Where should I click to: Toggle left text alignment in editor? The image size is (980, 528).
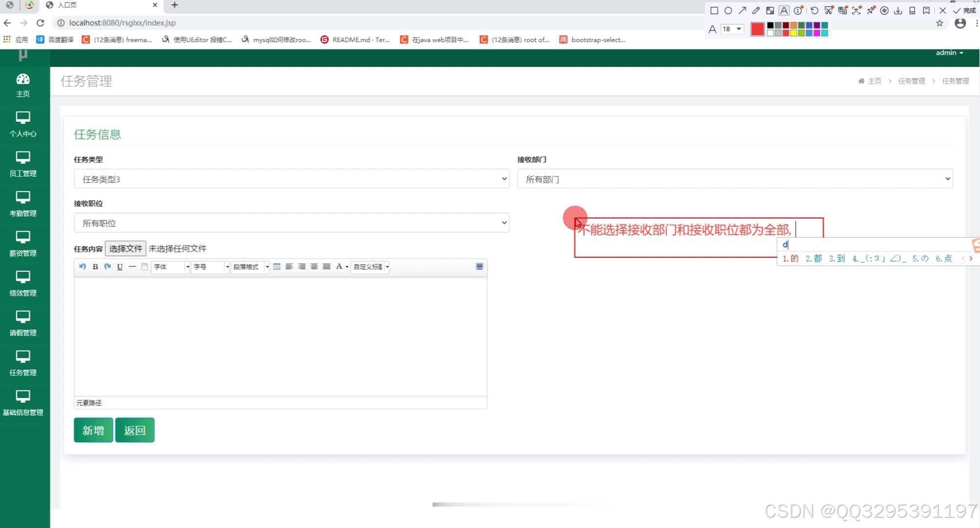290,266
